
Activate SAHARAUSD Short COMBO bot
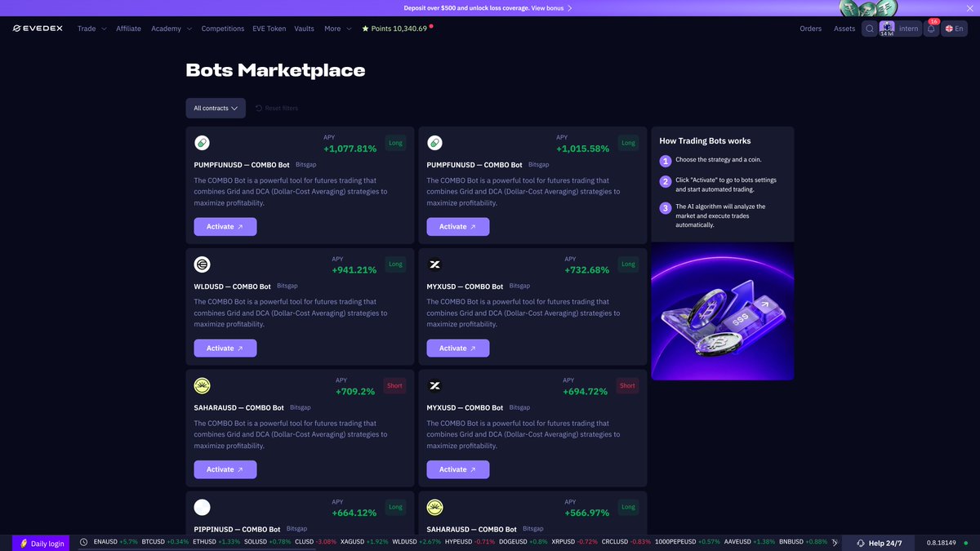point(225,469)
